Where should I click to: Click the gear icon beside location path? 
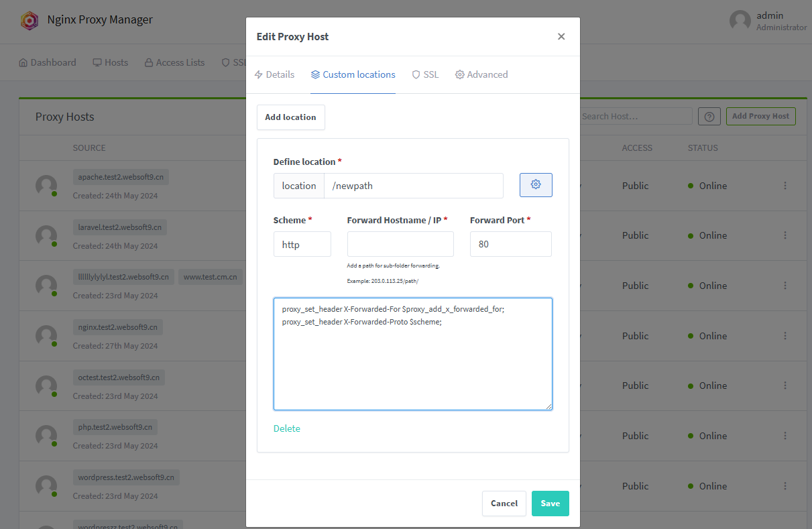coord(536,185)
